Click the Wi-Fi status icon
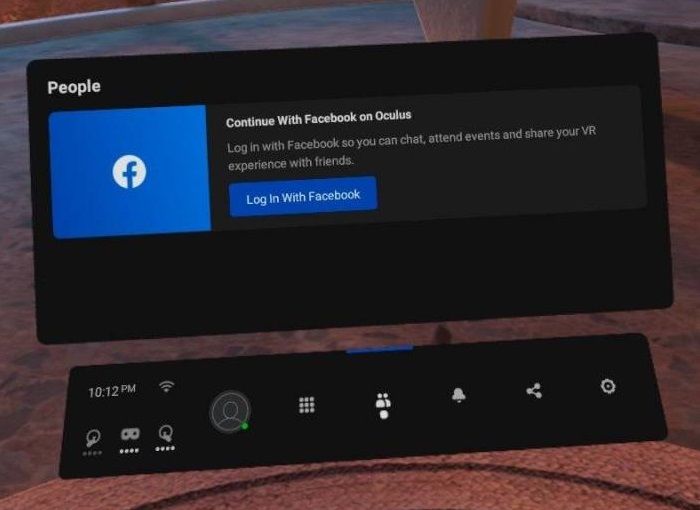Image resolution: width=700 pixels, height=510 pixels. point(166,387)
